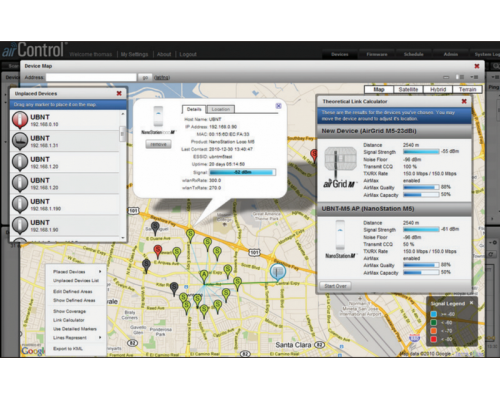Open the settings link next to go
Viewport: 500px width, 400px height.
coord(162,77)
